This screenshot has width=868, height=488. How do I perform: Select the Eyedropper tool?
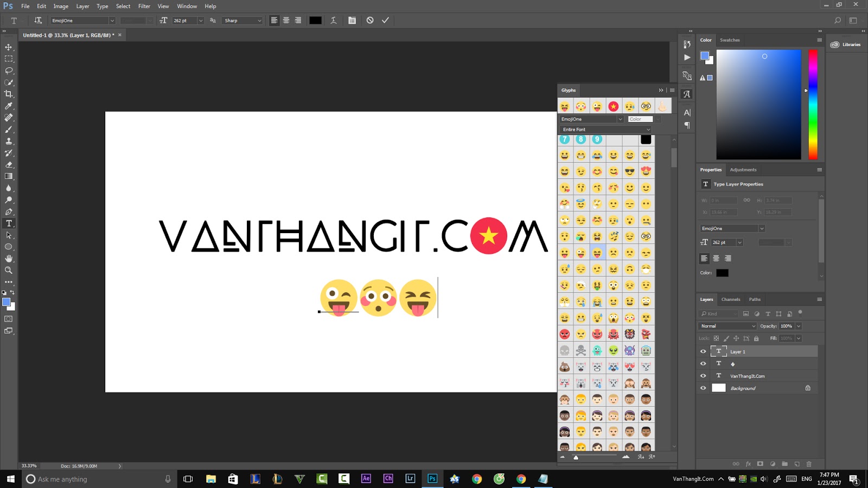click(9, 106)
